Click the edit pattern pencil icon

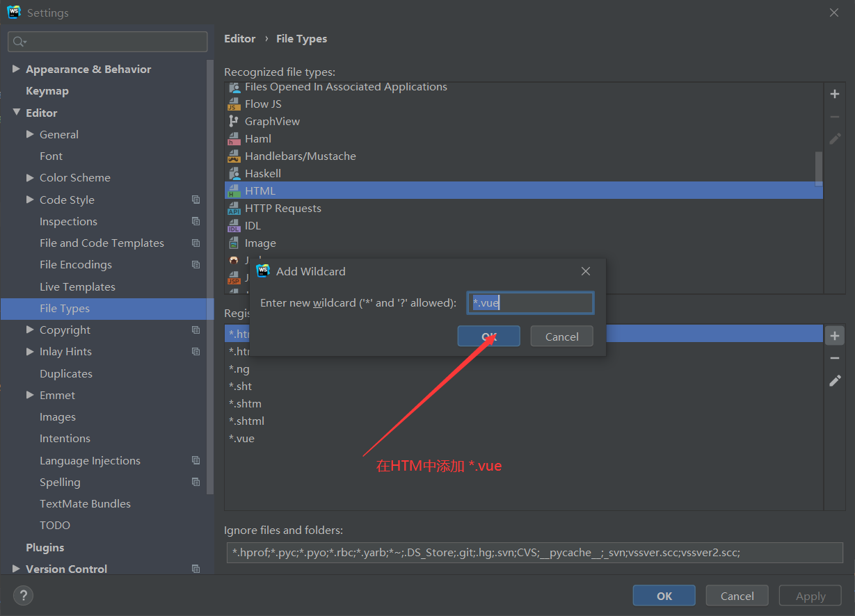[x=834, y=380]
